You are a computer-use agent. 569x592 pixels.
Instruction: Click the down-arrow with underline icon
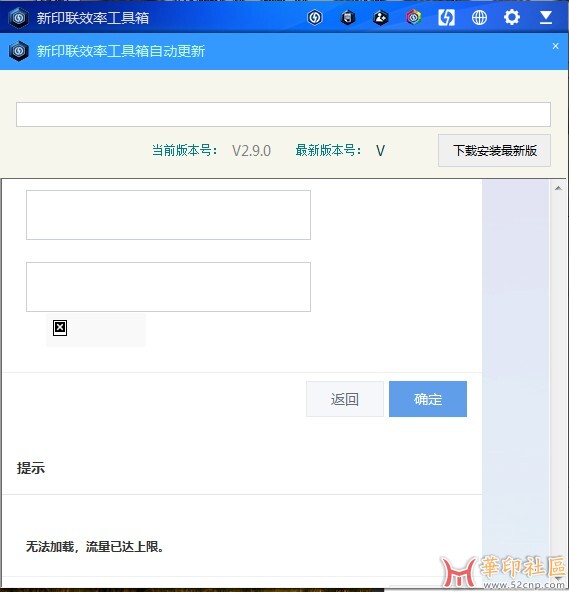click(x=546, y=17)
